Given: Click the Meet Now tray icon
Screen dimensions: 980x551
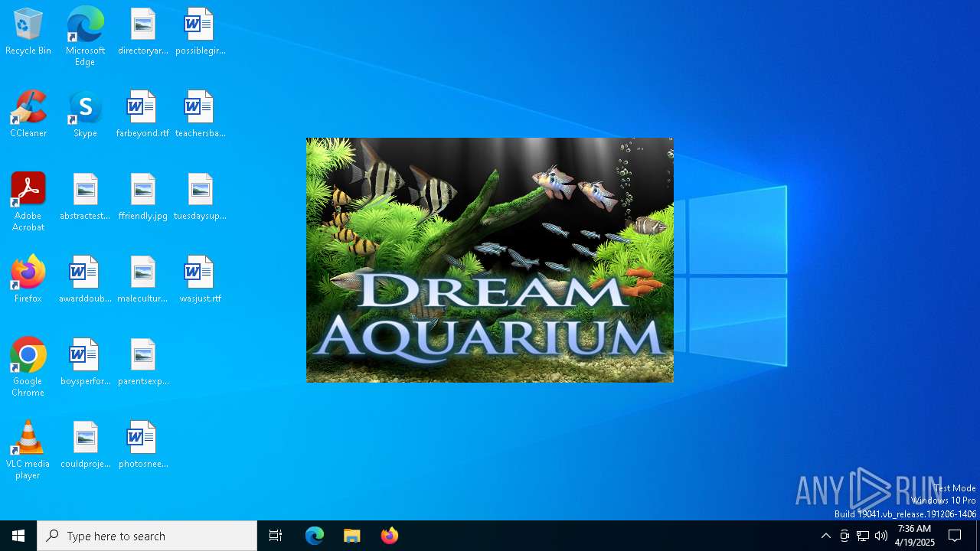Looking at the screenshot, I should 844,536.
